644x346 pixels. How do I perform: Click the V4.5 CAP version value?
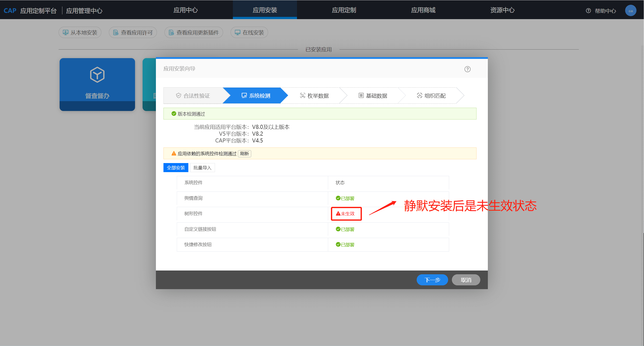[257, 140]
